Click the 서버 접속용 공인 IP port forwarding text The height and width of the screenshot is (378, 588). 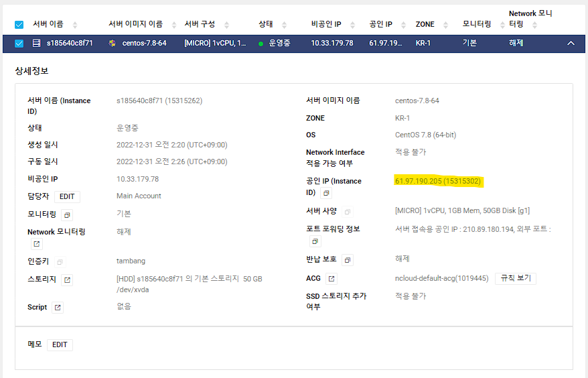473,229
